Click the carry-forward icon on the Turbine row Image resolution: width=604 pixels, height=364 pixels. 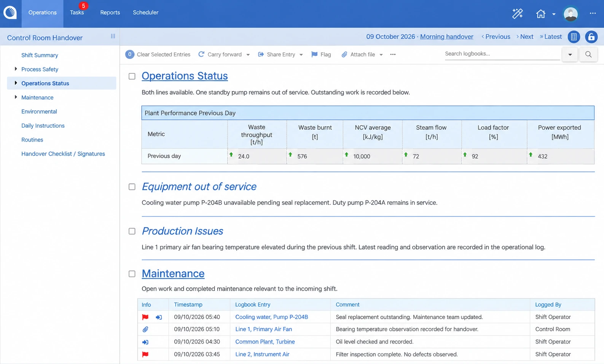click(x=145, y=342)
